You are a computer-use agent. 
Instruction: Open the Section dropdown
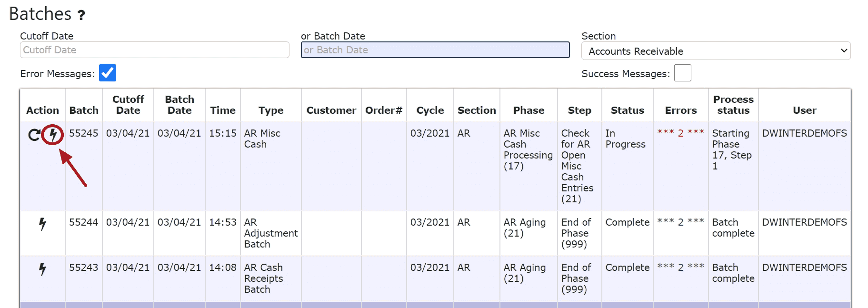716,51
